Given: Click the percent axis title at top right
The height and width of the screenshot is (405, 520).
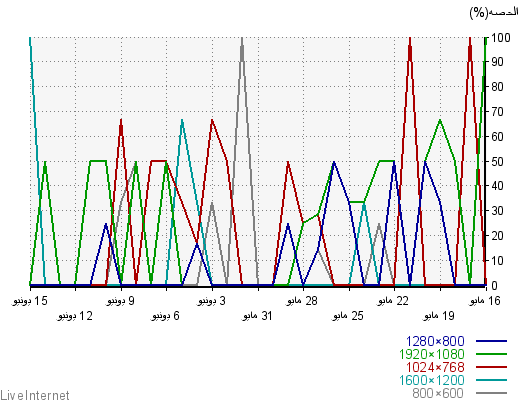Looking at the screenshot, I should pyautogui.click(x=494, y=13).
